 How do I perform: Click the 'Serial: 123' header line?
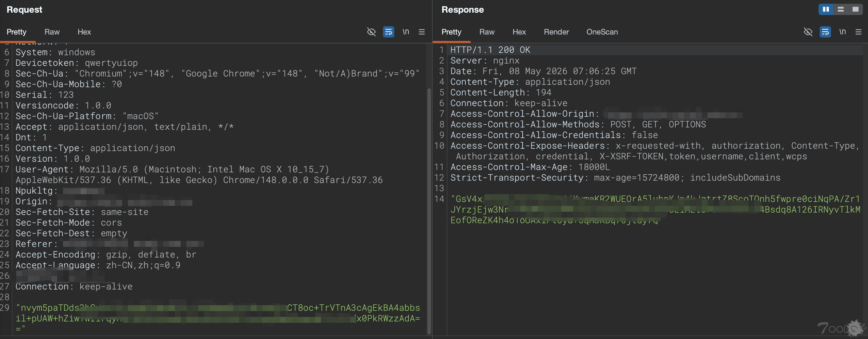coord(45,95)
